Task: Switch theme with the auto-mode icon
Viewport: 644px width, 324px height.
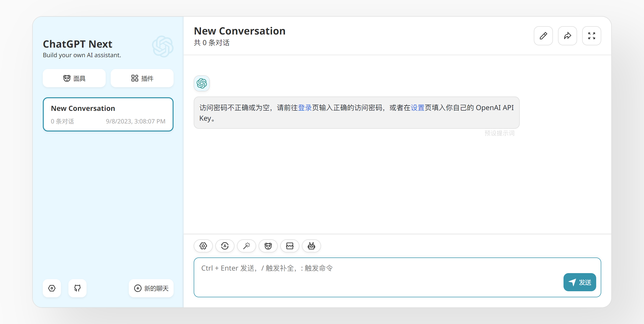Action: (225, 246)
